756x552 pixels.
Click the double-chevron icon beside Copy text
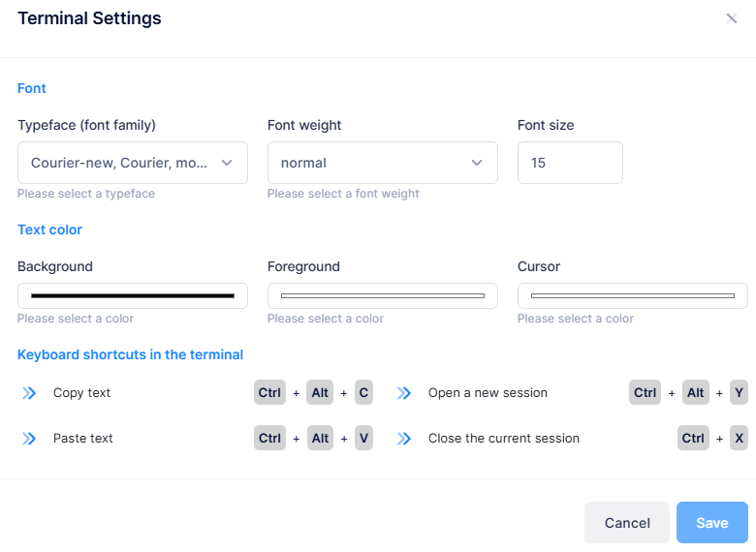click(29, 393)
